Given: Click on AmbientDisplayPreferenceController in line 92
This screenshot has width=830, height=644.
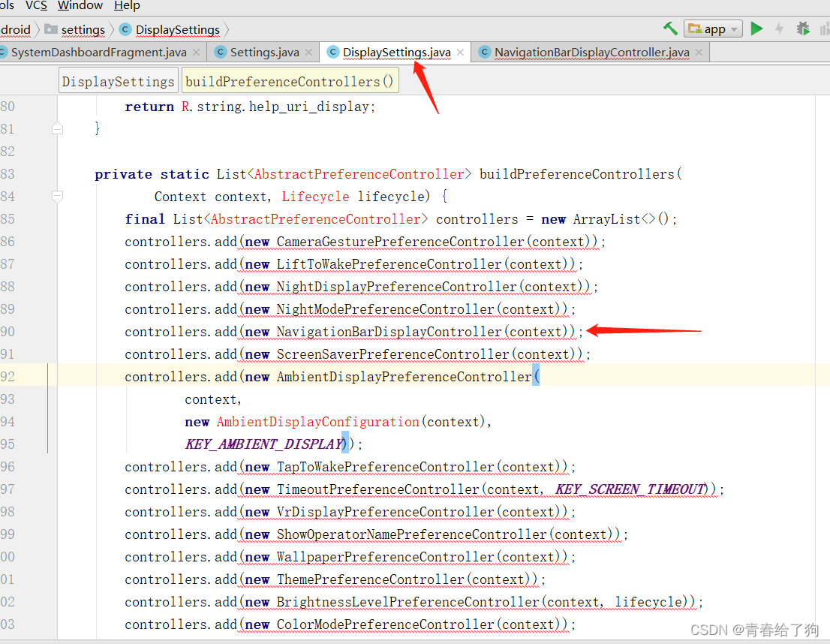Looking at the screenshot, I should (x=404, y=377).
